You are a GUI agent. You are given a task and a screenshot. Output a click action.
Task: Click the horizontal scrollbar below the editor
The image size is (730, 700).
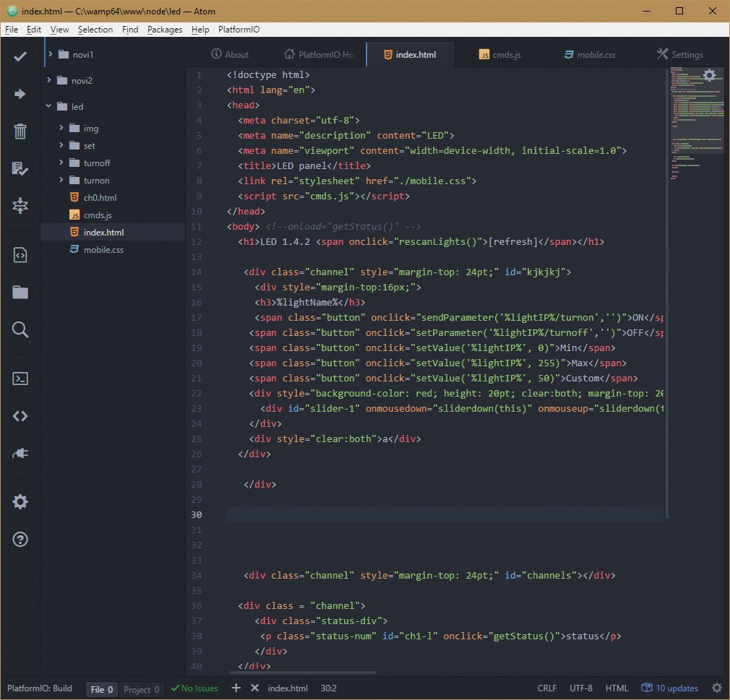coord(303,672)
